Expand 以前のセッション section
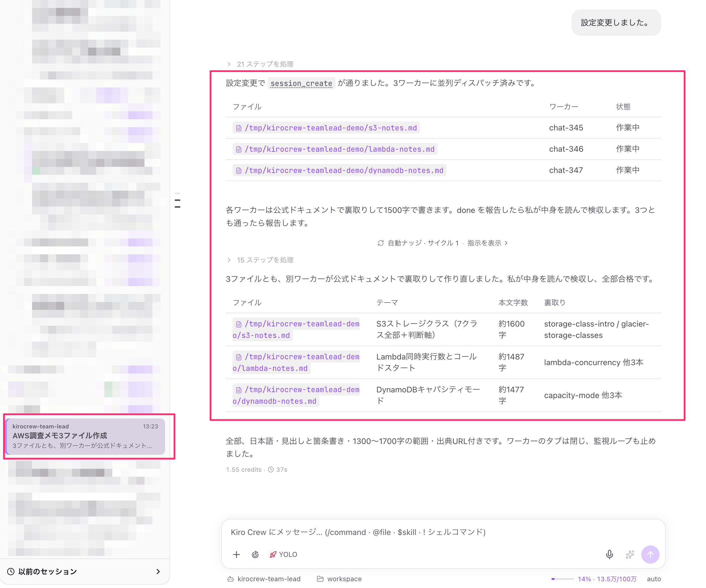706x588 pixels. click(85, 571)
